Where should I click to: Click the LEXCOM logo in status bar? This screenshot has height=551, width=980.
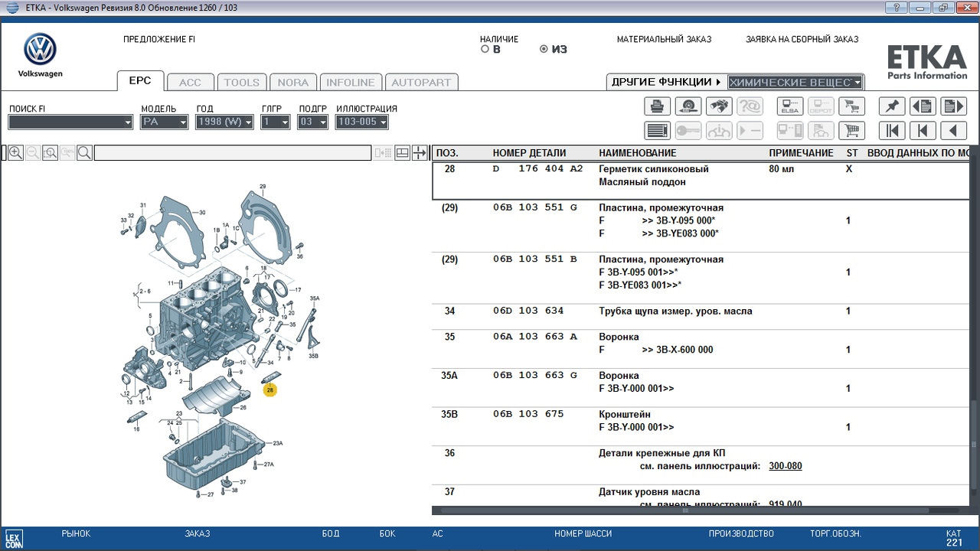(x=14, y=539)
